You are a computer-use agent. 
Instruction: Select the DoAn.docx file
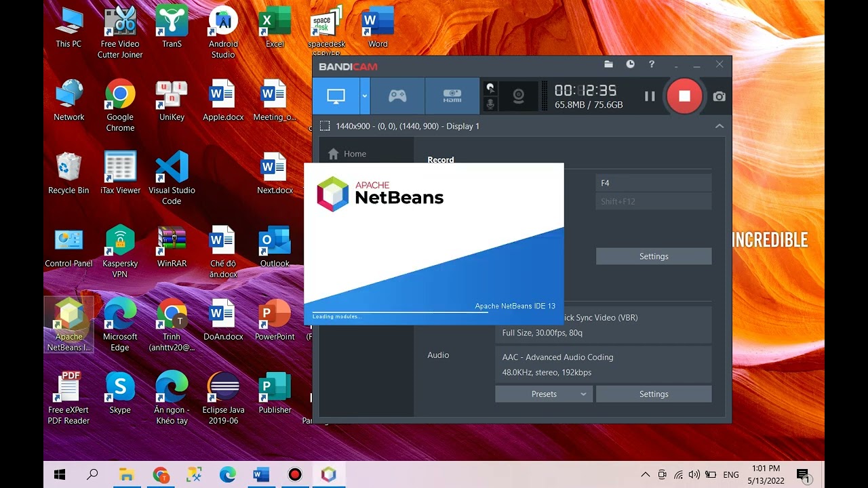tap(223, 321)
